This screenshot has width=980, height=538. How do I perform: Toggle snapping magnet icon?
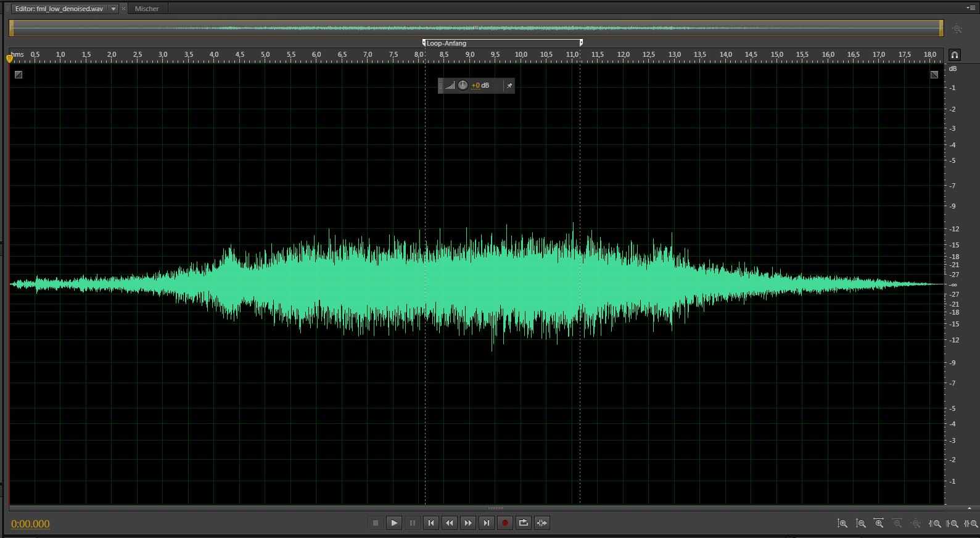pos(955,55)
